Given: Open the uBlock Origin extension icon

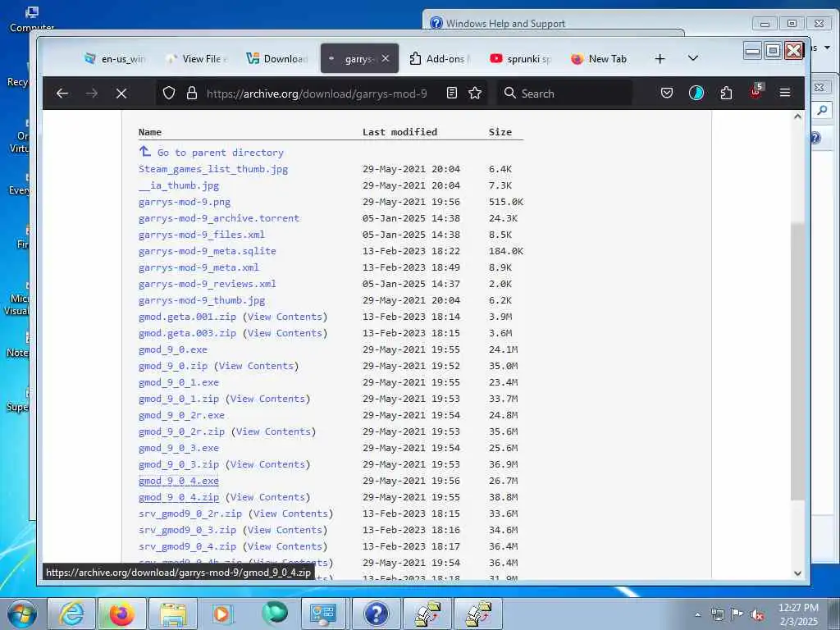Looking at the screenshot, I should click(756, 92).
